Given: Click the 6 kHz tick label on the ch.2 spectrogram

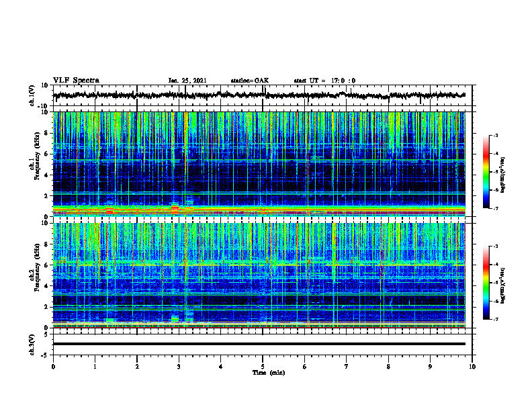Looking at the screenshot, I should (x=46, y=265).
